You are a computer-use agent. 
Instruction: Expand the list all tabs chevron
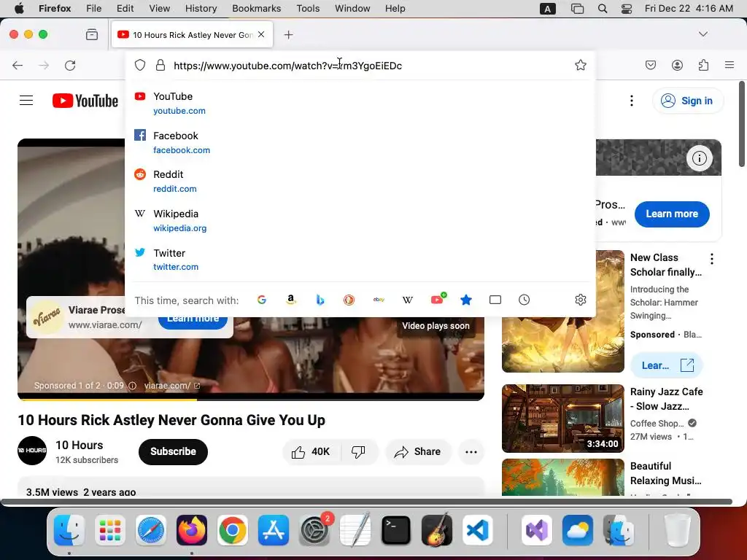(703, 34)
